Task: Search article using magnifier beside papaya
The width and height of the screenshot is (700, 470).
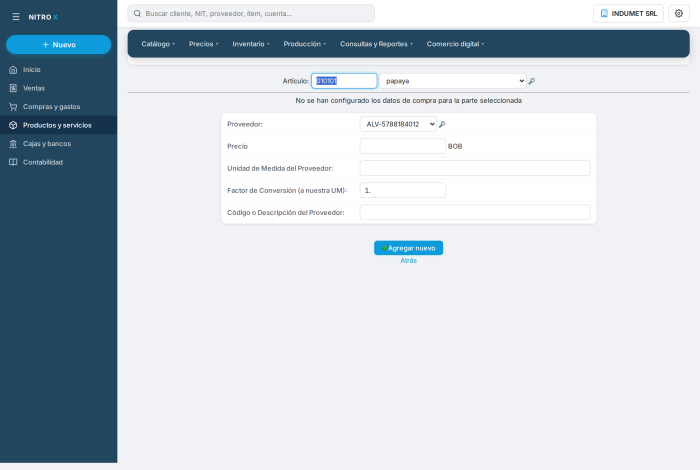Action: (x=532, y=81)
